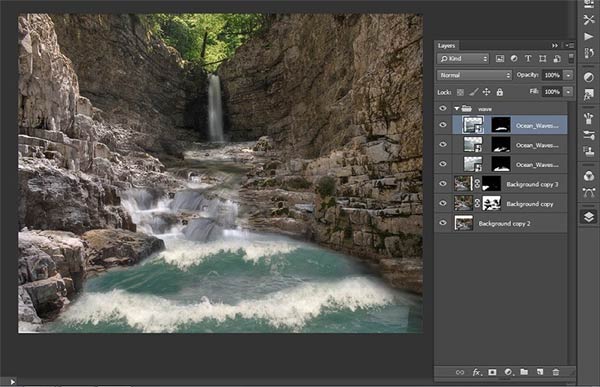The width and height of the screenshot is (600, 387).
Task: Click the selected Ocean_Waves layer mask thumbnail
Action: 501,125
